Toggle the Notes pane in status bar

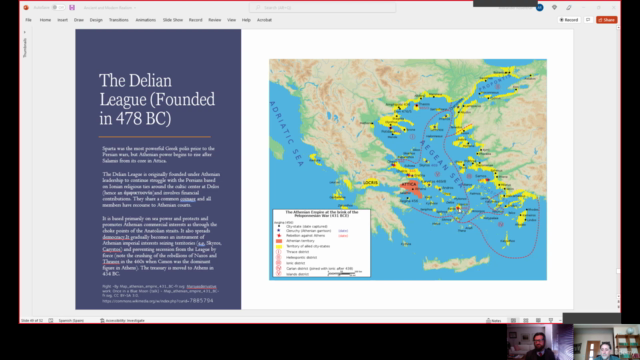click(x=494, y=320)
